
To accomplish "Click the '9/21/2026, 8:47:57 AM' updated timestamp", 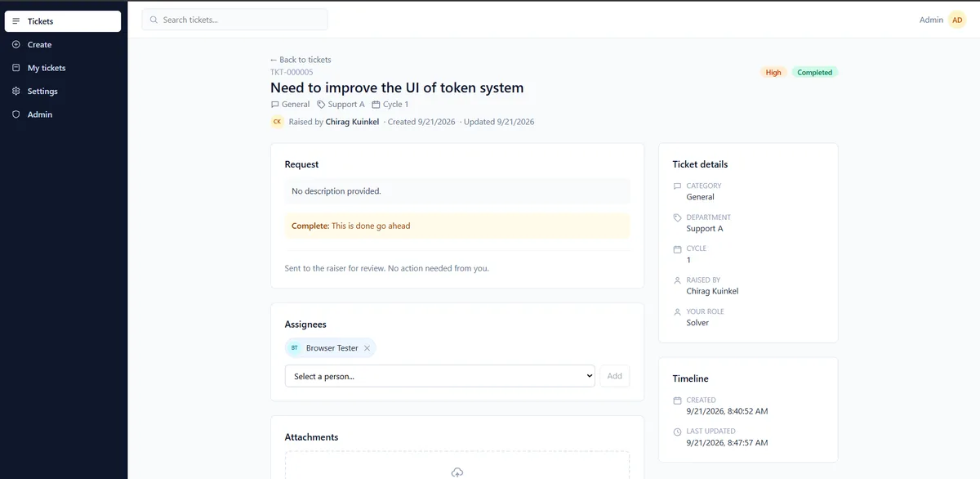I will coord(727,443).
